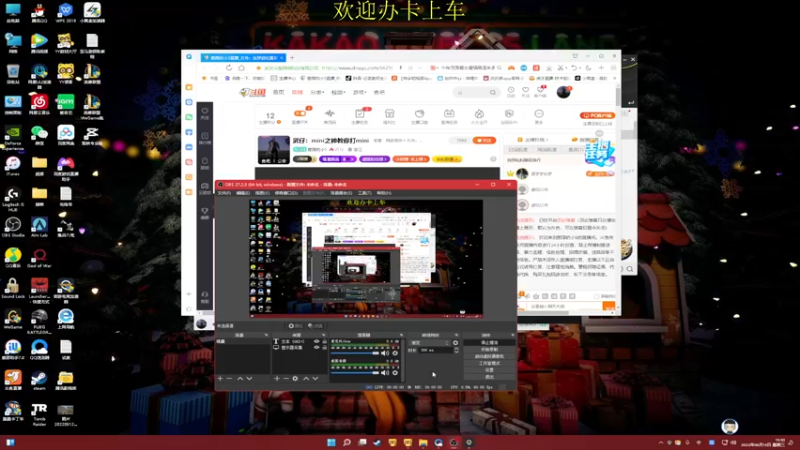Screen dimensions: 800x450
Task: Open the taskbar search icon
Action: point(346,442)
